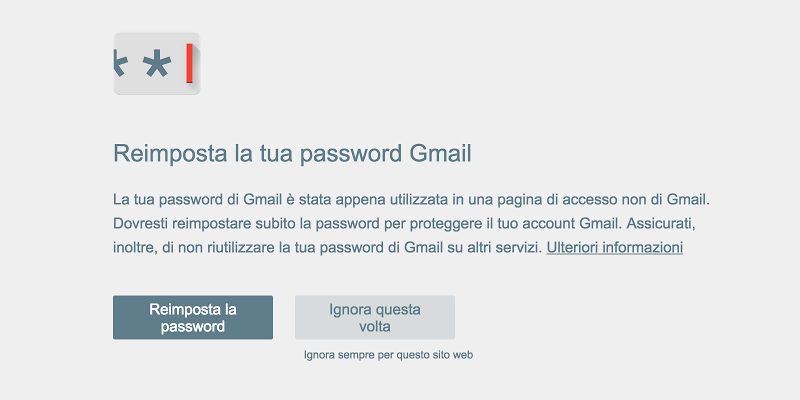Click the word 'Gmail' in the heading
800x400 pixels.
coord(440,153)
